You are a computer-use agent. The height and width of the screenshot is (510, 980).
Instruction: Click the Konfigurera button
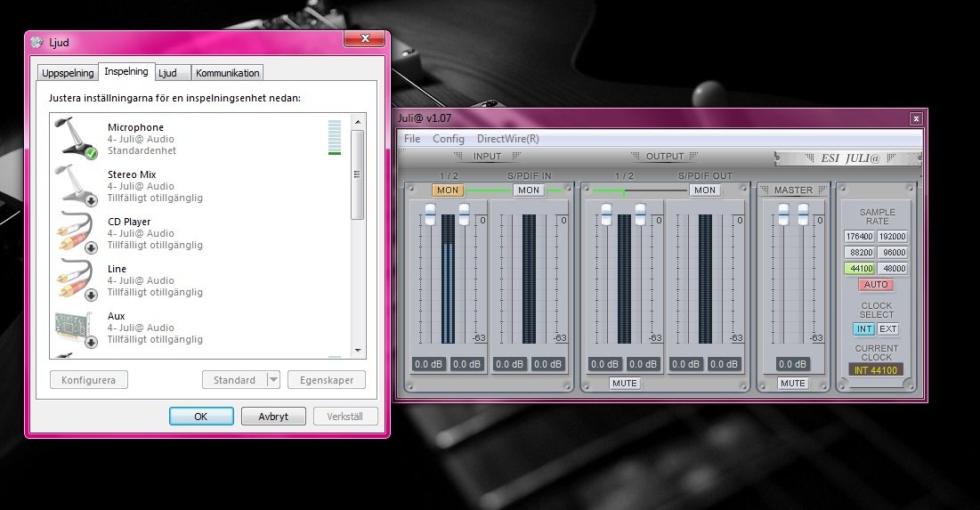coord(89,380)
